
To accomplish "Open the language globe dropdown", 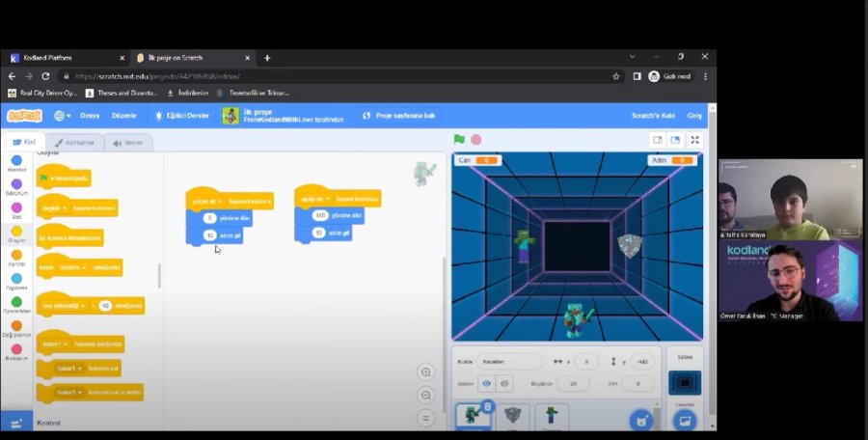I will tap(61, 115).
